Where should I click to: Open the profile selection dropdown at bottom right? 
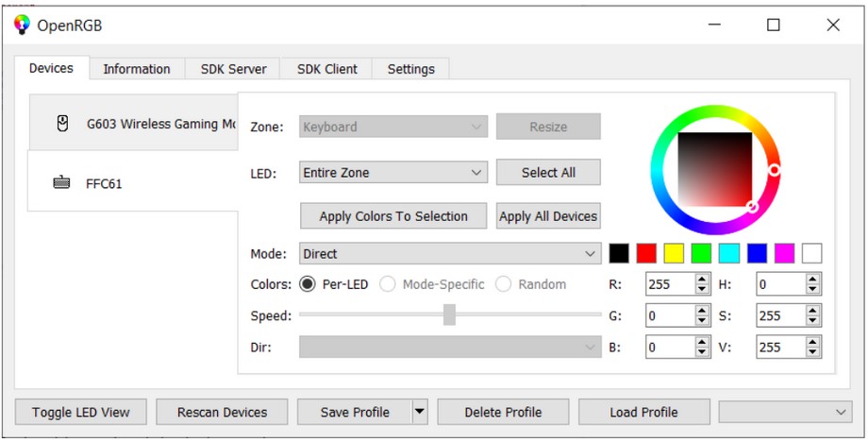(785, 412)
